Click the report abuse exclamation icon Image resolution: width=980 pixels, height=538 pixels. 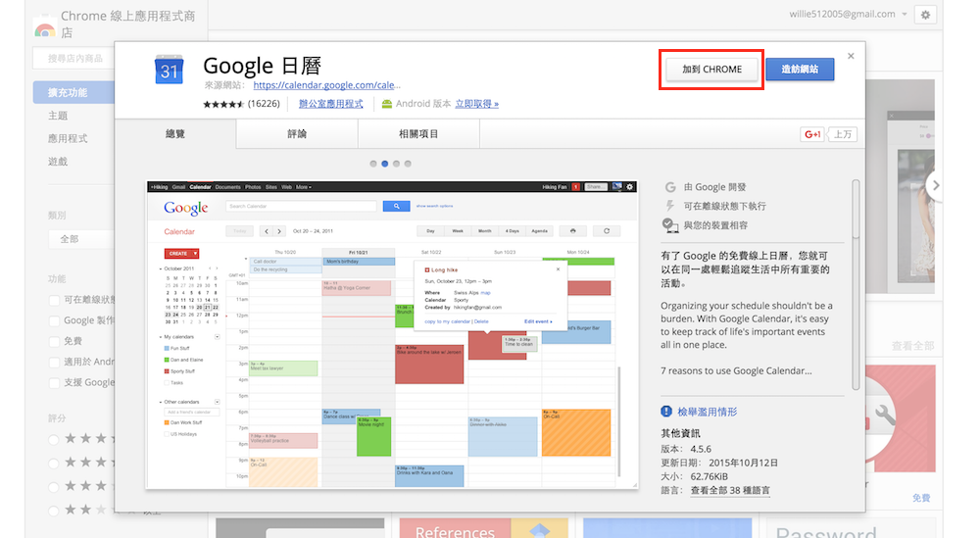pos(666,412)
